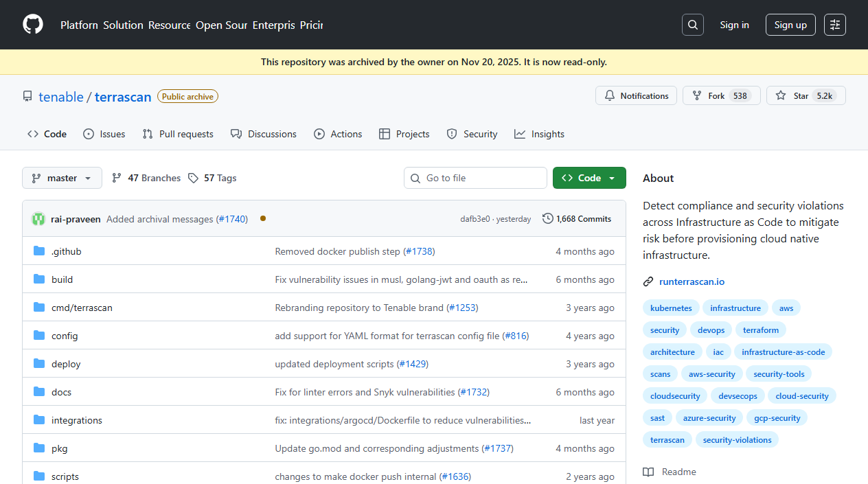Open the Platform menu in header
Image resolution: width=868 pixels, height=484 pixels.
[x=79, y=25]
